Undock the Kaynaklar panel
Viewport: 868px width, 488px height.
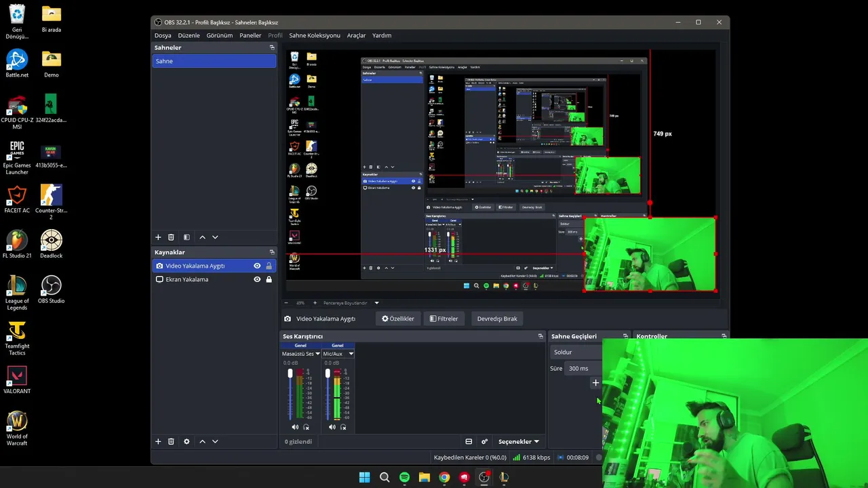pos(272,252)
